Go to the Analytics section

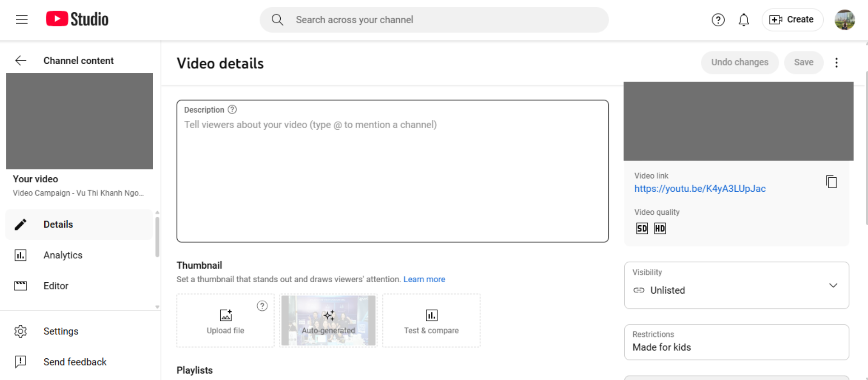63,255
